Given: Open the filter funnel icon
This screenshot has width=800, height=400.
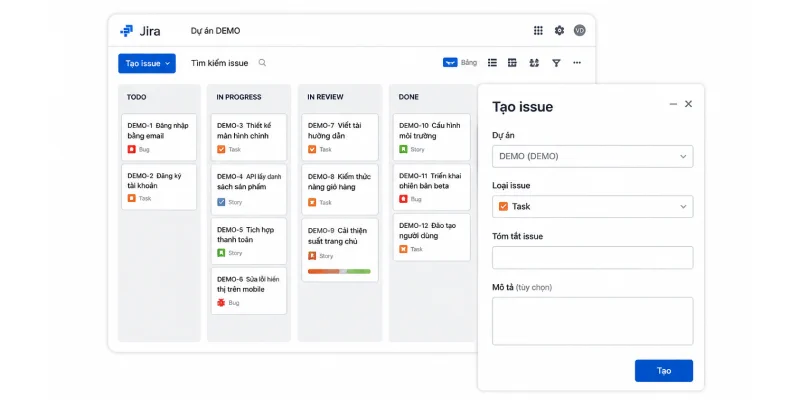Looking at the screenshot, I should 556,63.
